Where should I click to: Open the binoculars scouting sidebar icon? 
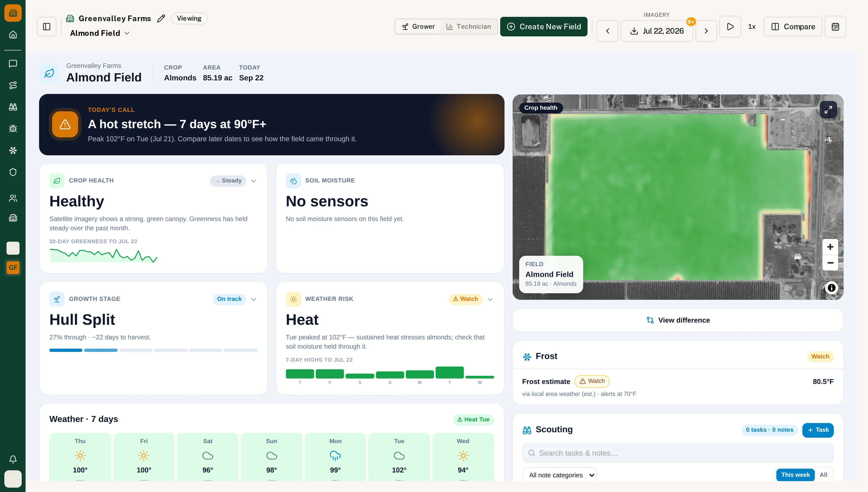tap(13, 107)
